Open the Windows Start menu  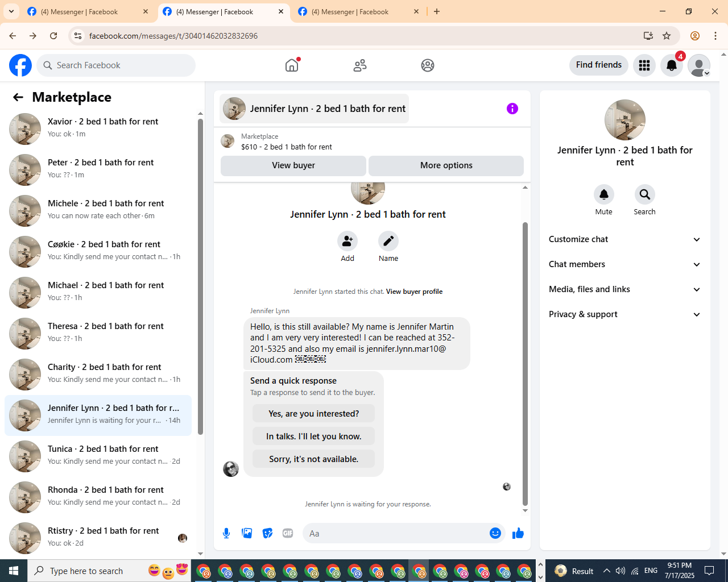[14, 571]
